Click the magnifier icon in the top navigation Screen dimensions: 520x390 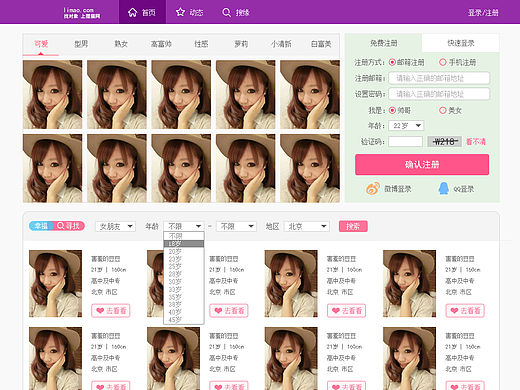click(226, 12)
